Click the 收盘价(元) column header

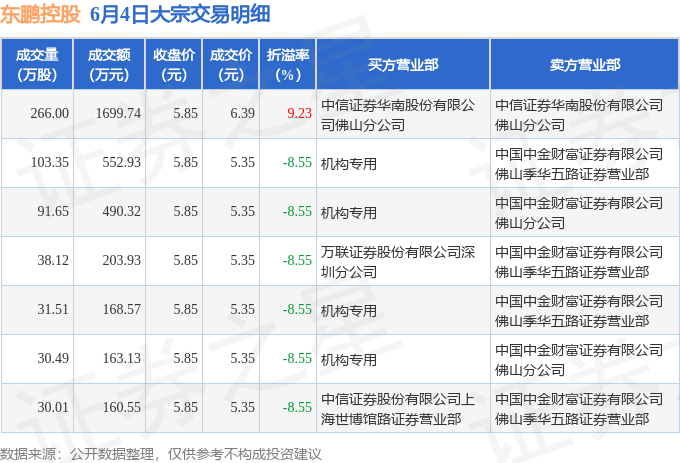point(173,65)
